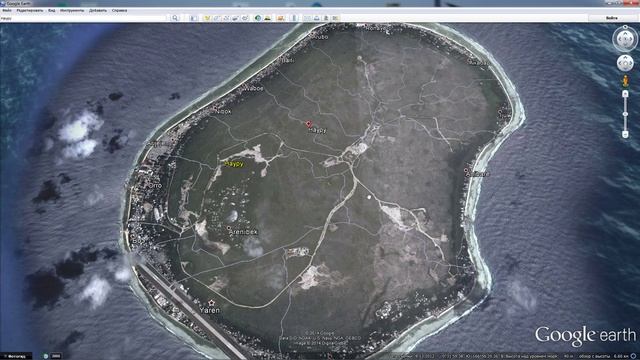Click the move joystick right arrow
The height and width of the screenshot is (360, 640).
pyautogui.click(x=631, y=63)
